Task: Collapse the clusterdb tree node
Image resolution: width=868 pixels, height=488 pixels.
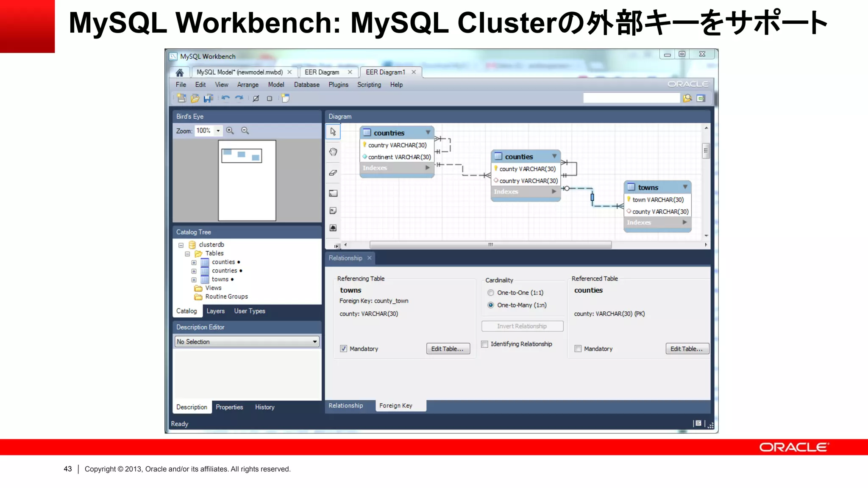Action: [181, 245]
